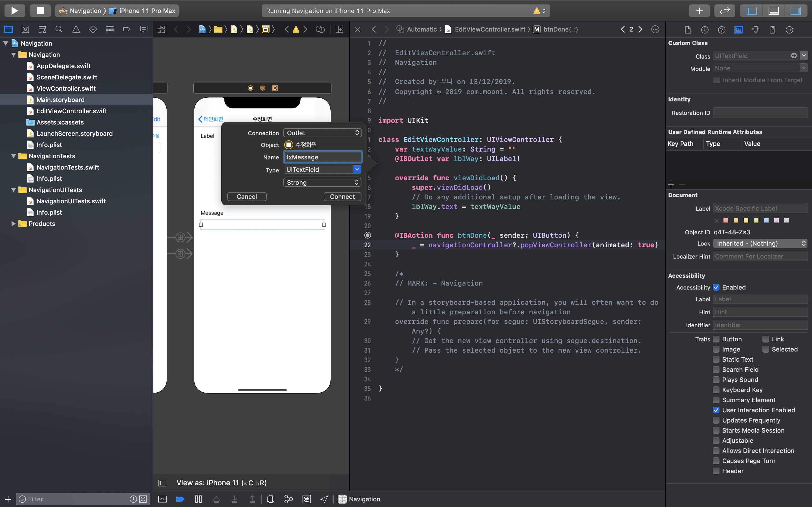Select Assets.xcassets in project navigator

coord(60,122)
